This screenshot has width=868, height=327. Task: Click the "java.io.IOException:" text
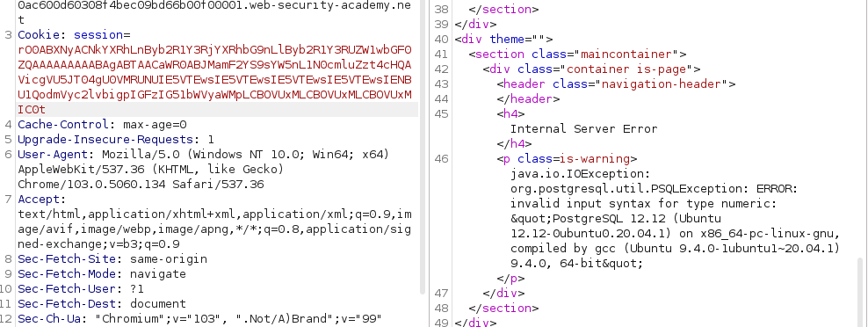tap(580, 174)
